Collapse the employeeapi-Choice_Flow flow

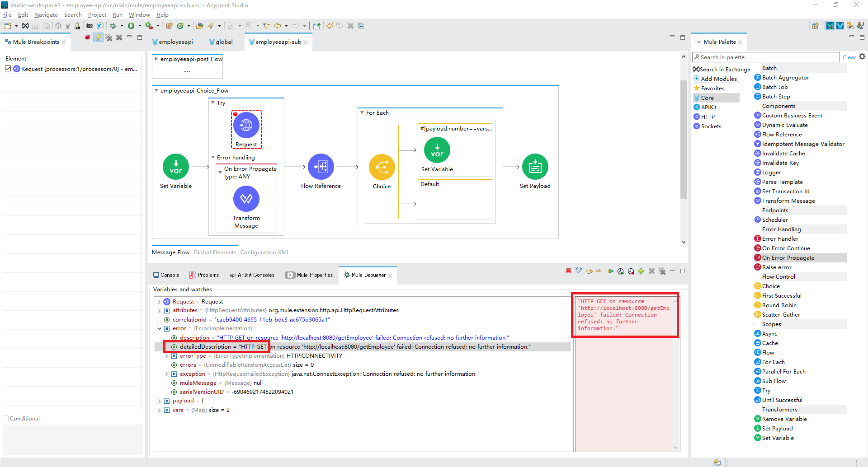156,90
